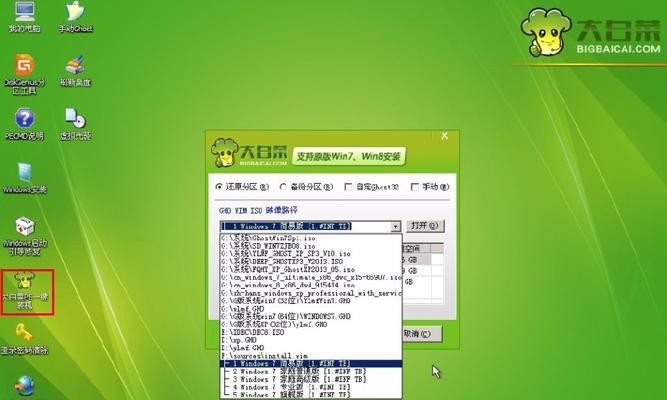Click the 打开 button

pyautogui.click(x=425, y=226)
